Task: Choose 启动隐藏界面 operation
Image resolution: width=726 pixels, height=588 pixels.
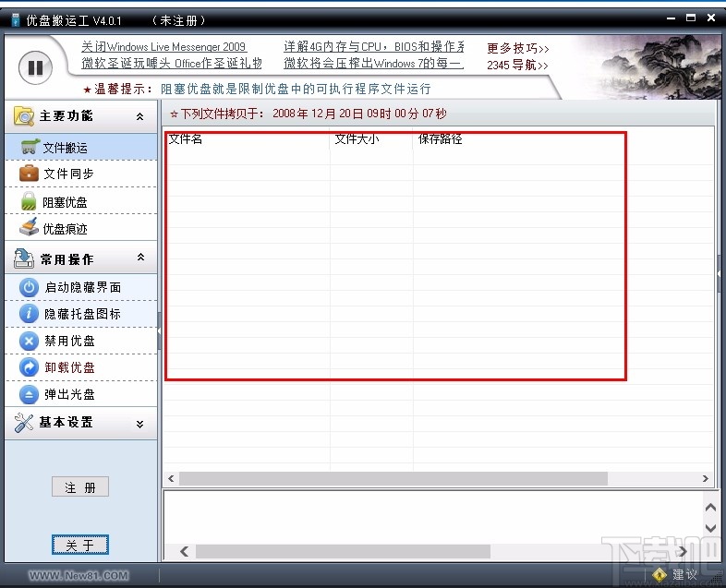Action: pos(81,287)
